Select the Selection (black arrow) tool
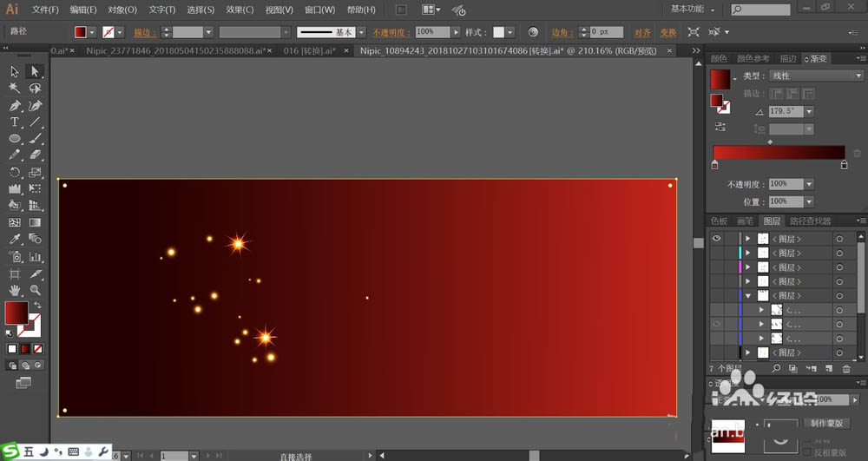Viewport: 868px width, 461px height. pos(15,71)
